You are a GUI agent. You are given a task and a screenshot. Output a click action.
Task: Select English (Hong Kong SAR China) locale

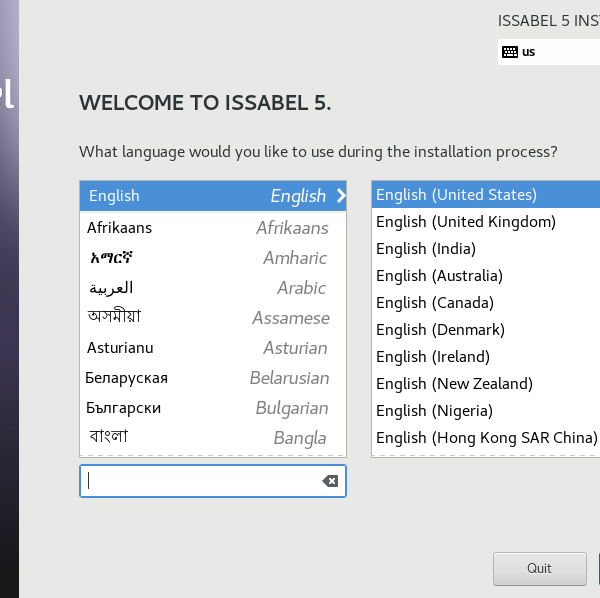pos(486,438)
